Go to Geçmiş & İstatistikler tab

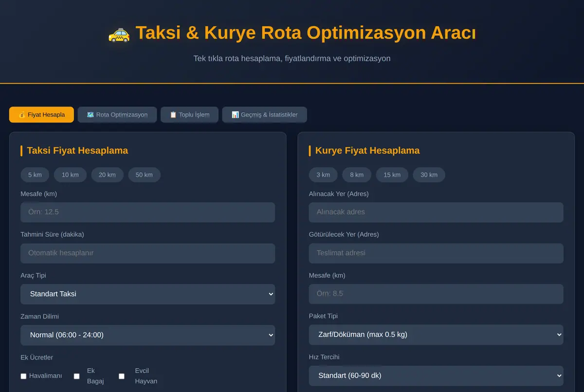pos(265,115)
